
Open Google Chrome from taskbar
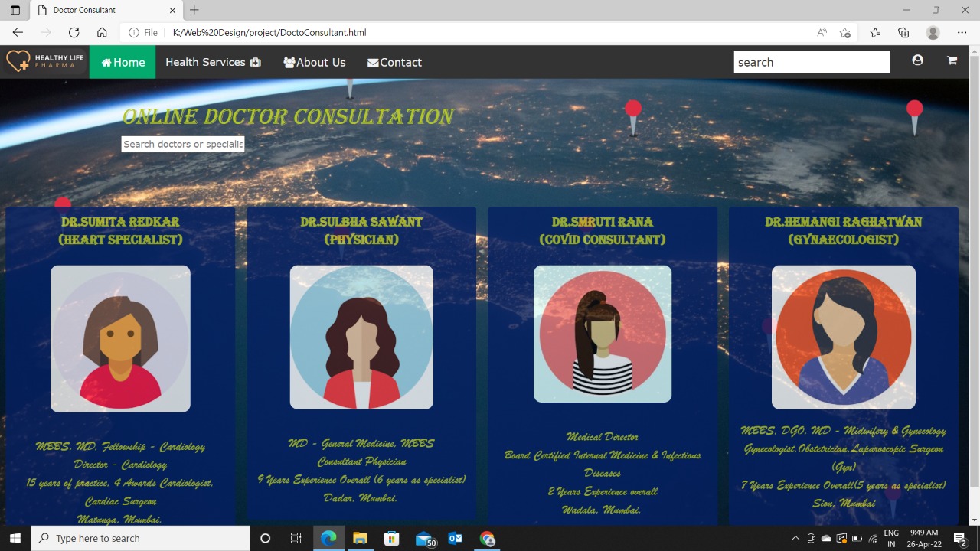(x=488, y=539)
